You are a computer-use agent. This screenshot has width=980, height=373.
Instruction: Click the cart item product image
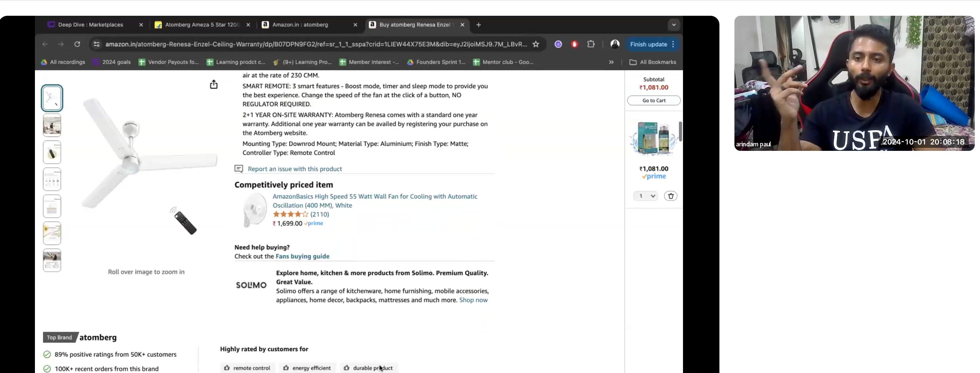653,139
